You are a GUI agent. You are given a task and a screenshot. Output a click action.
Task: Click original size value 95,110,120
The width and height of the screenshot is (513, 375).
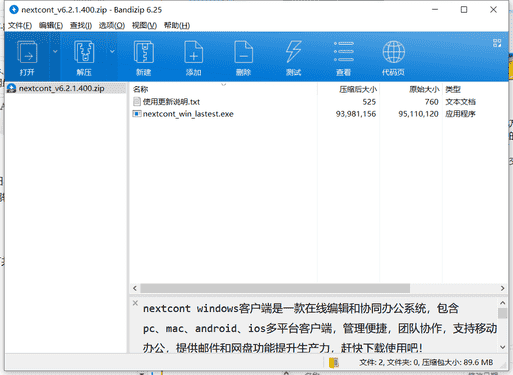pyautogui.click(x=418, y=114)
